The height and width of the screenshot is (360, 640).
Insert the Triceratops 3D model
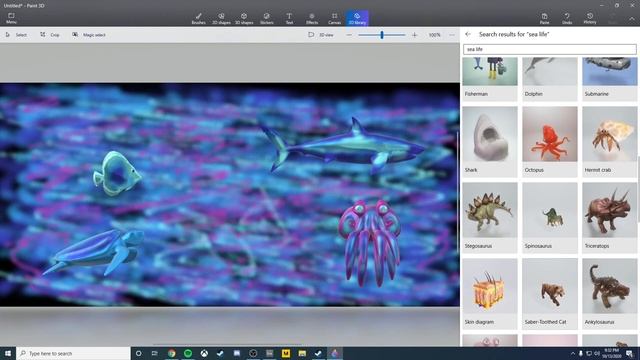pos(609,217)
